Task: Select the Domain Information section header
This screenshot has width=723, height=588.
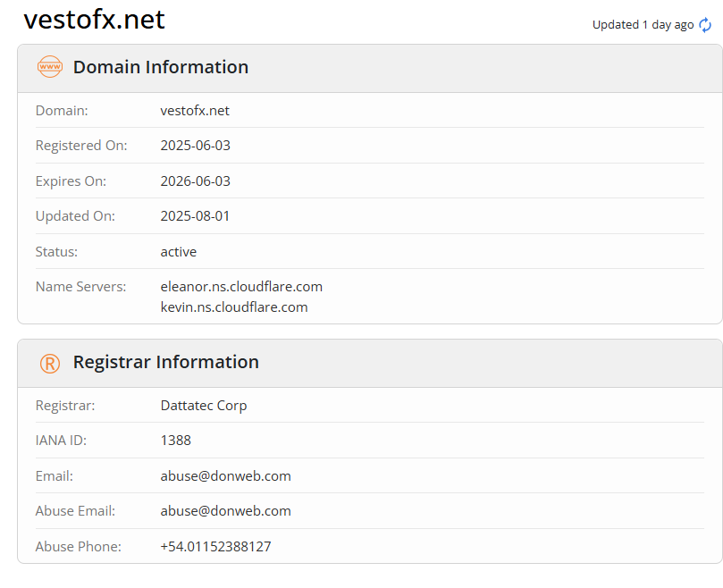Action: (x=161, y=67)
